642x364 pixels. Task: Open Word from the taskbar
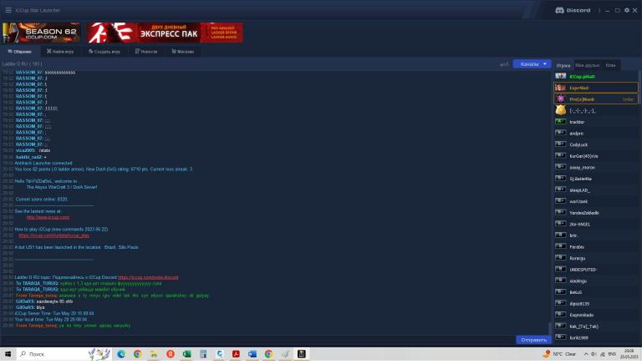point(252,354)
